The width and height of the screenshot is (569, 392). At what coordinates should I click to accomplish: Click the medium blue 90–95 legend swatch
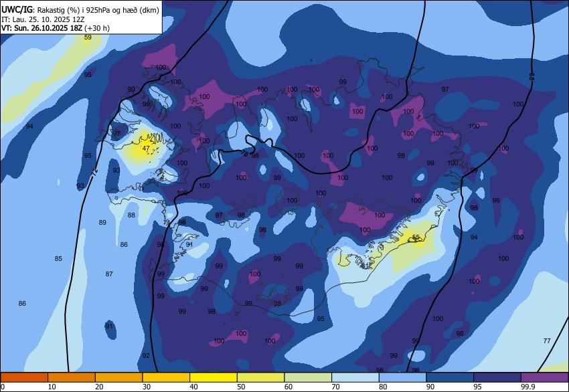coord(450,377)
